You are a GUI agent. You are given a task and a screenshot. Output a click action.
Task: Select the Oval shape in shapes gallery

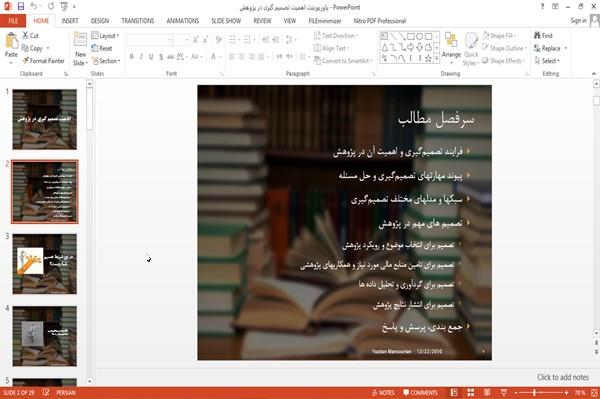(420, 36)
